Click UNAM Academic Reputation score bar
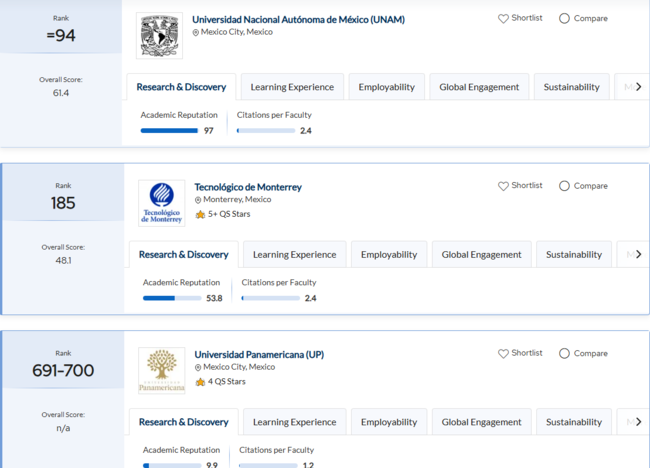 tap(169, 130)
